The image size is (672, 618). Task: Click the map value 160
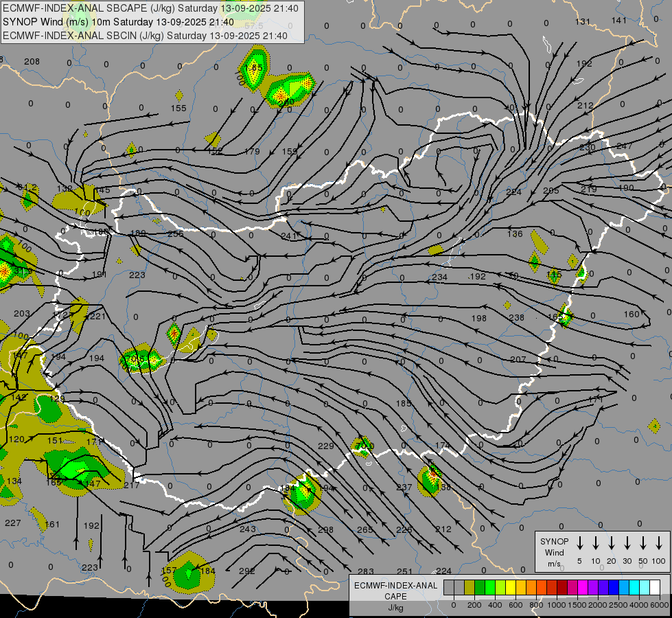632,314
